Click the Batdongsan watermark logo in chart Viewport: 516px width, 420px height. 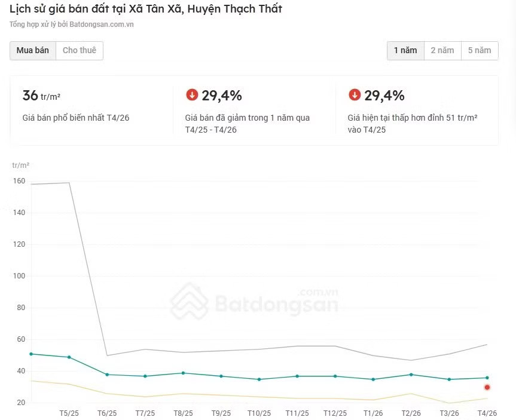click(254, 301)
